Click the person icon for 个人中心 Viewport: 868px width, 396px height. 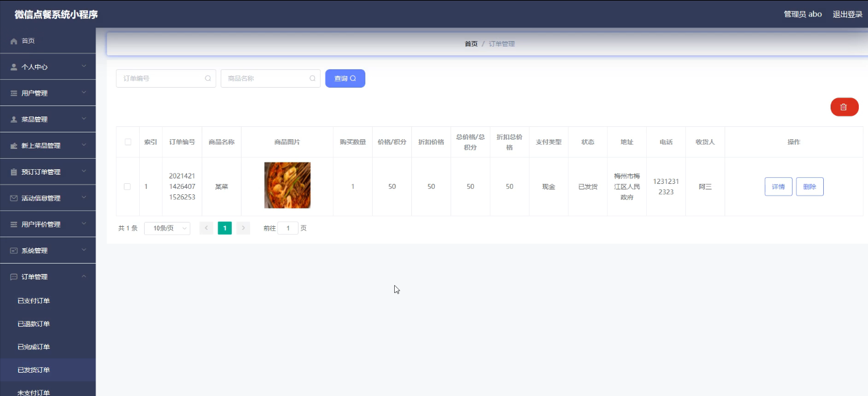tap(14, 67)
